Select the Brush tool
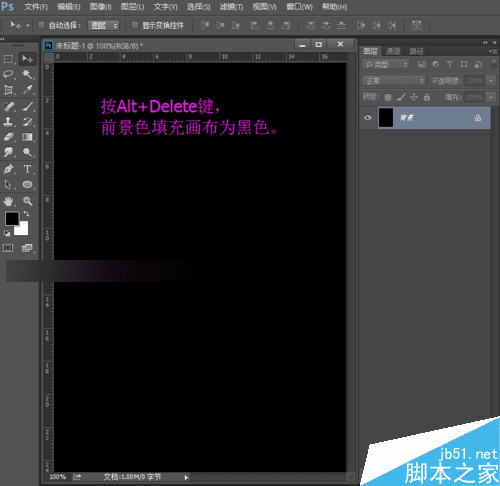This screenshot has width=500, height=486. pos(27,106)
